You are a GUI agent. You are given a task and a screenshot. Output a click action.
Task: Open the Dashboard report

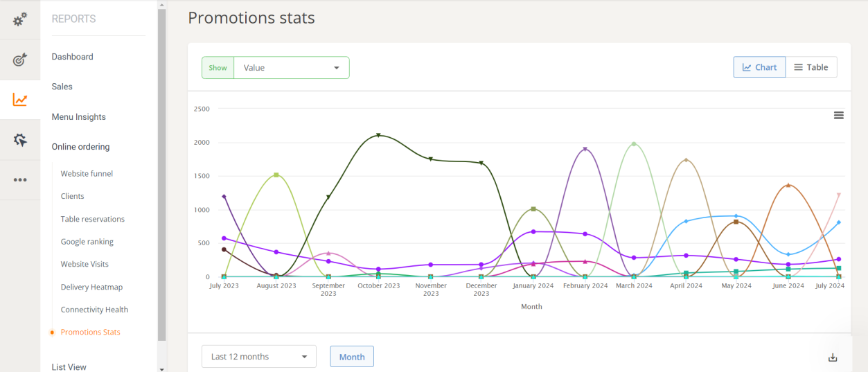pos(72,57)
